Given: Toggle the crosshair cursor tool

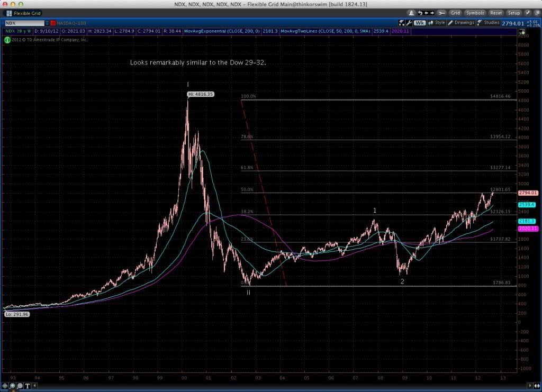Looking at the screenshot, I should coord(6,386).
